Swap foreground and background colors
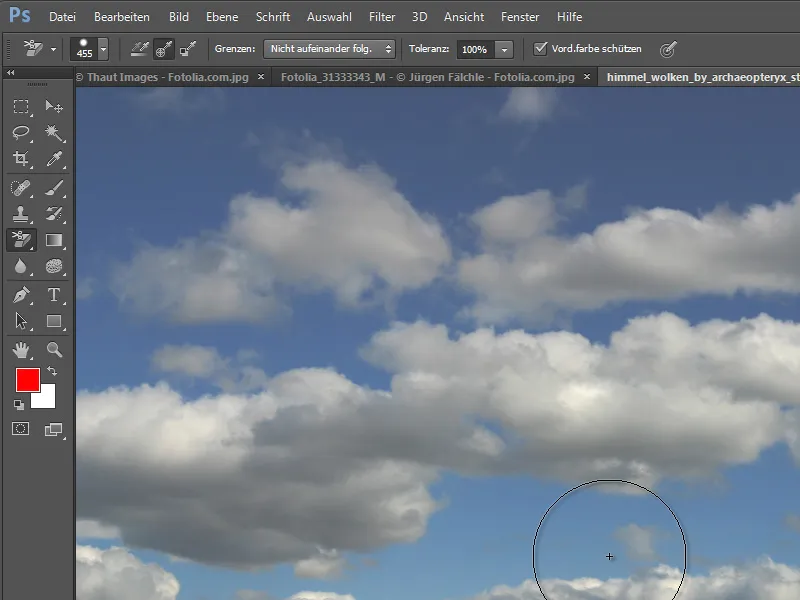Screen dimensions: 800x600 point(52,371)
